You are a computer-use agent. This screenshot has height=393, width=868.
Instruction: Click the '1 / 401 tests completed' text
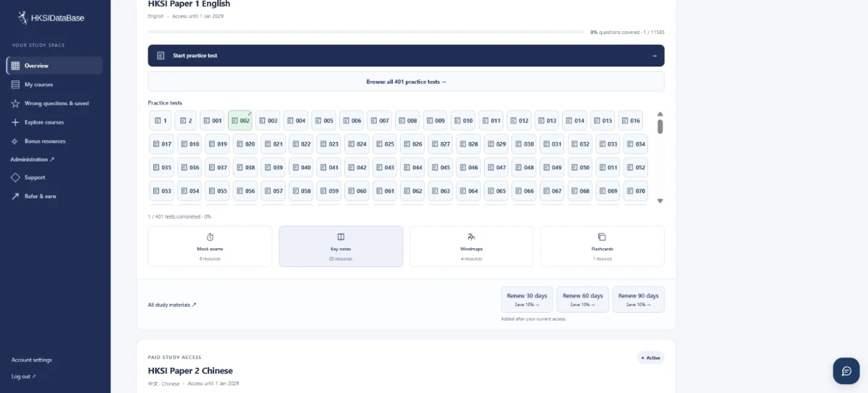[179, 216]
